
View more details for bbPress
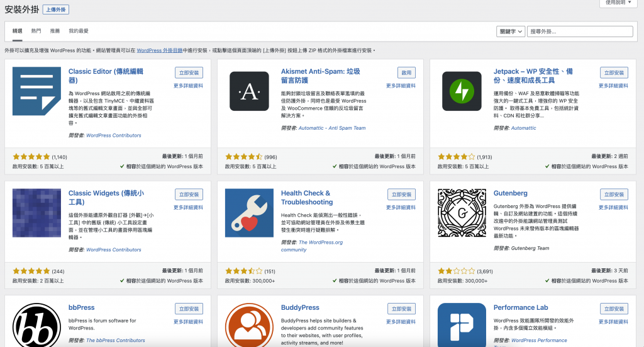pyautogui.click(x=188, y=322)
